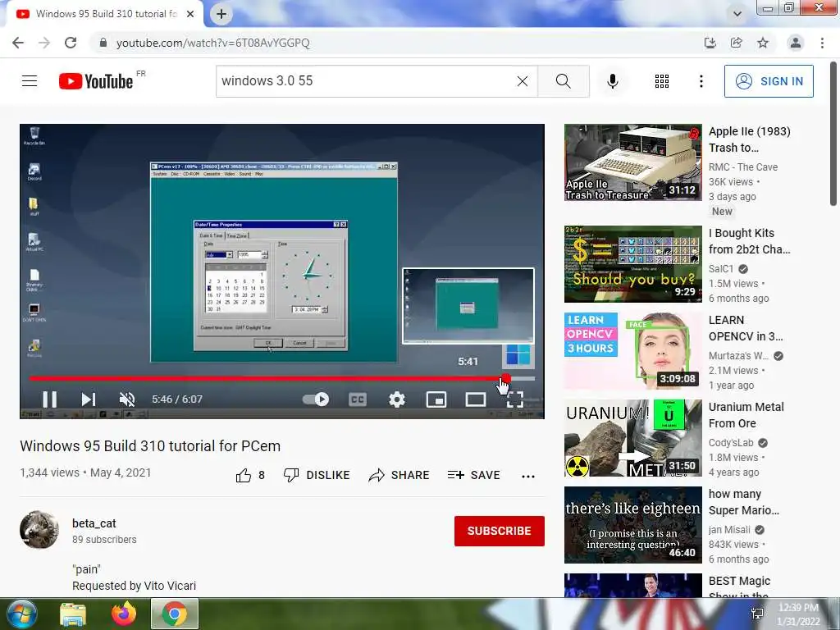Click the browser URL address bar
The height and width of the screenshot is (630, 840).
pos(396,43)
